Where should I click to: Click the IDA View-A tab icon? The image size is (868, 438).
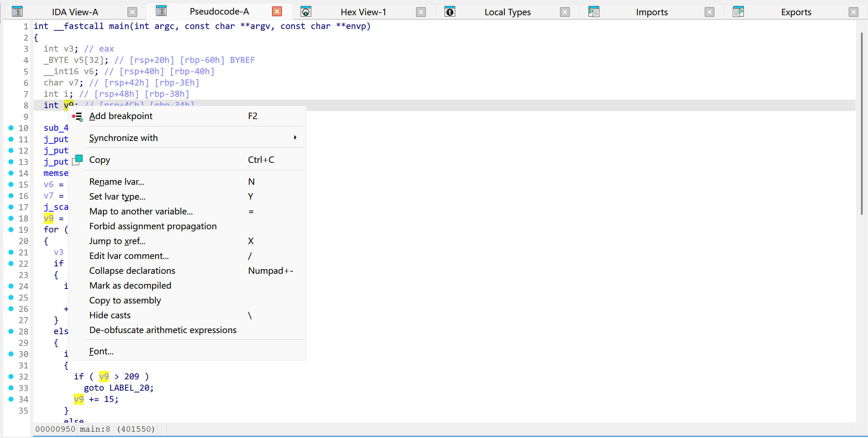17,11
